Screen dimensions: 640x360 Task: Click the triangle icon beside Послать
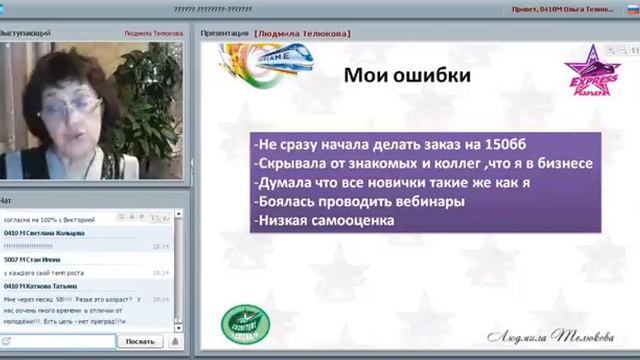175,341
